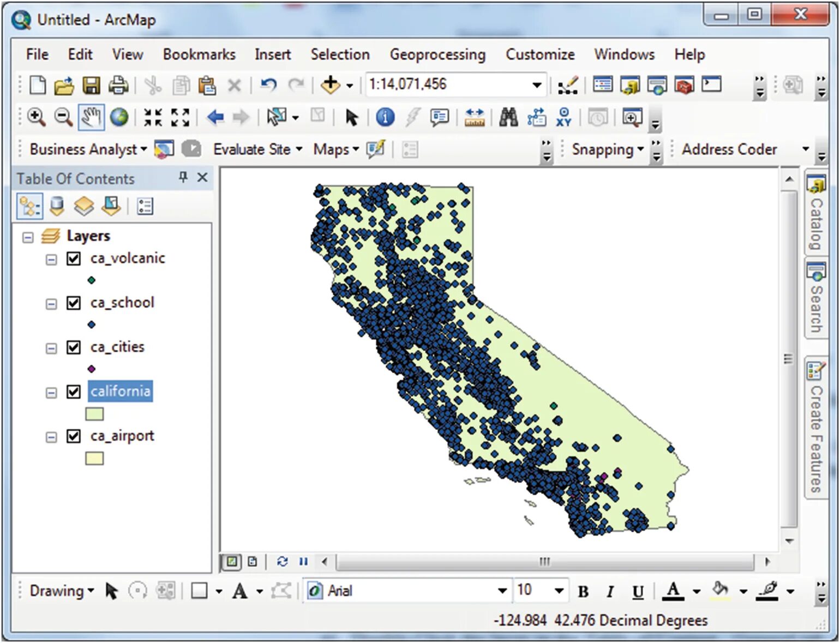This screenshot has width=840, height=643.
Task: Uncheck the ca_volcanic layer
Action: [74, 259]
